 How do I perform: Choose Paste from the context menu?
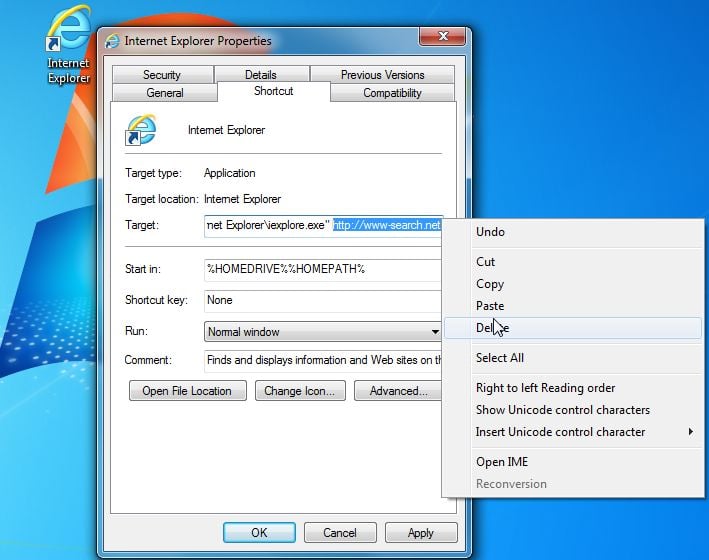pyautogui.click(x=573, y=306)
